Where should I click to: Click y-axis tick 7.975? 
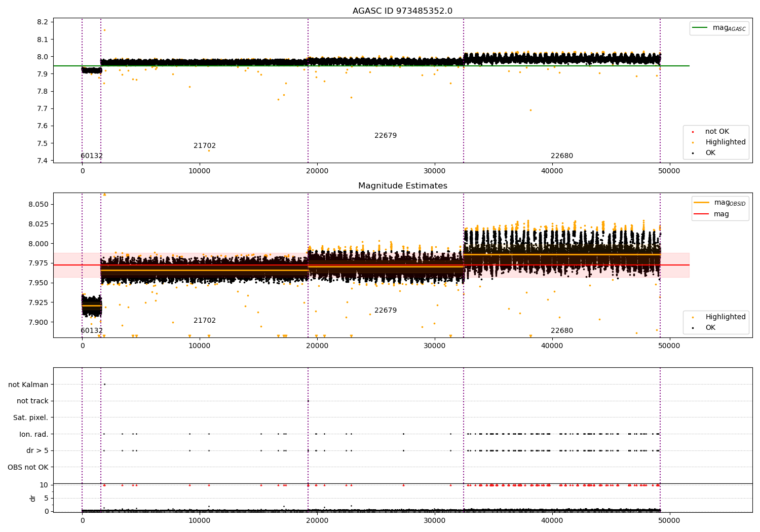pos(39,263)
